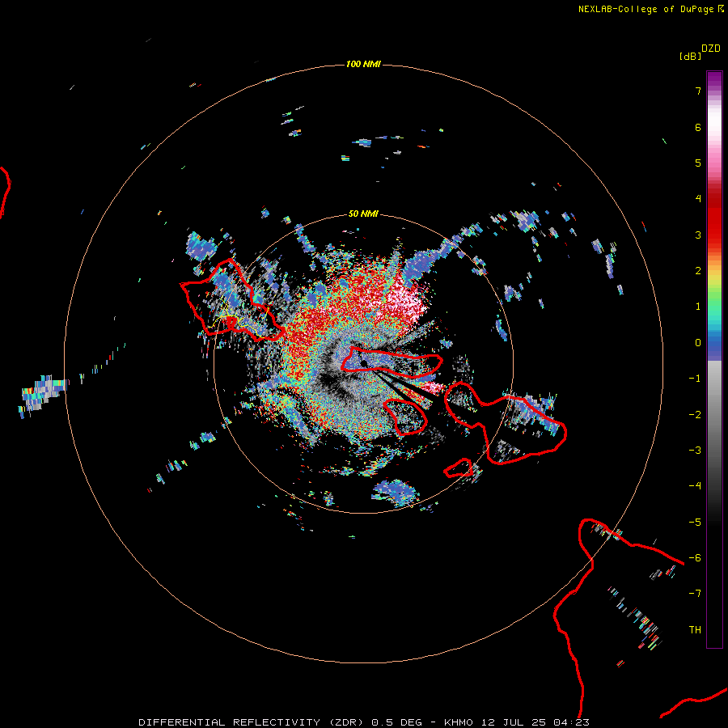Click the 0 value on the color scale
The image size is (728, 728).
tap(698, 343)
